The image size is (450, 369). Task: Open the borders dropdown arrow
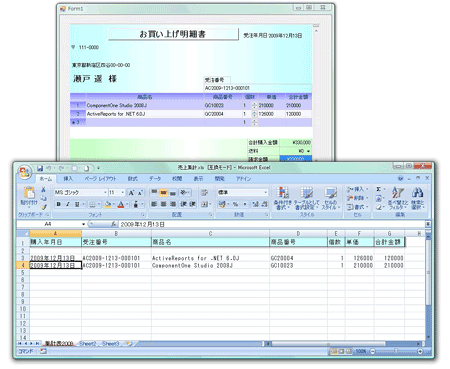point(99,204)
